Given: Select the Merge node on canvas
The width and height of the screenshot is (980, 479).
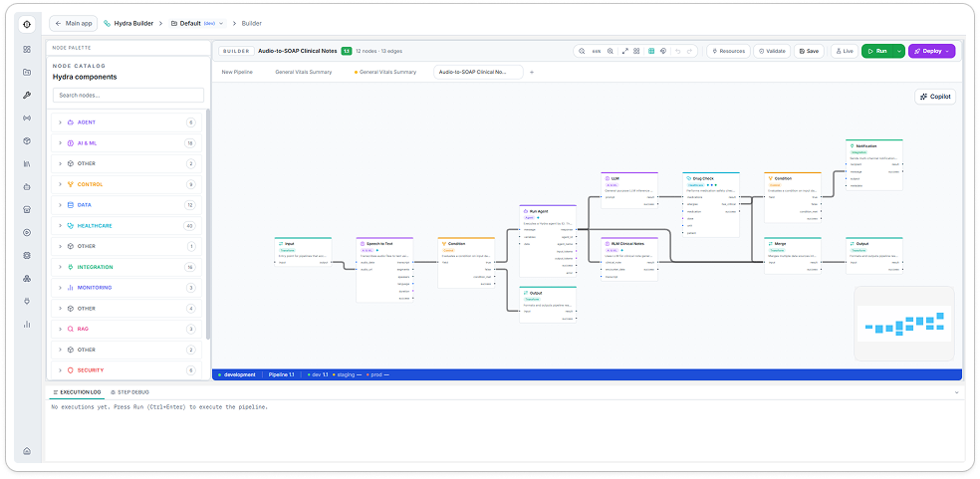Looking at the screenshot, I should pyautogui.click(x=793, y=255).
